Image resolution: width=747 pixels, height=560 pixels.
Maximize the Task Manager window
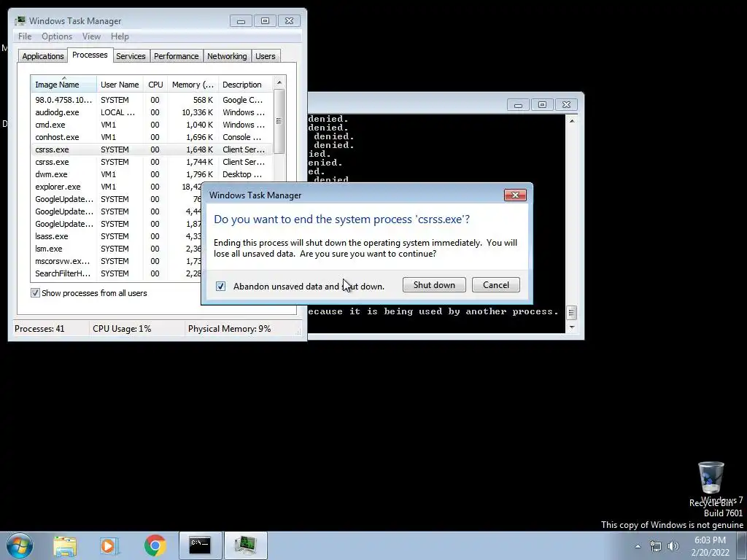(x=266, y=21)
